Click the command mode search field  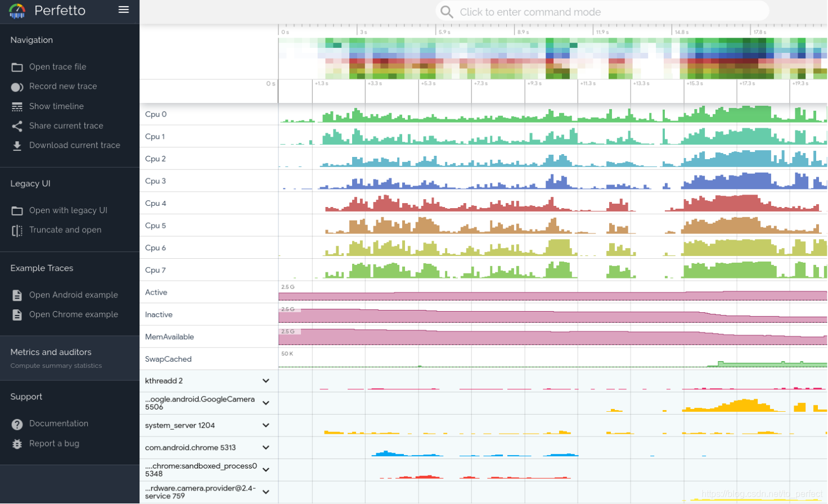[602, 12]
